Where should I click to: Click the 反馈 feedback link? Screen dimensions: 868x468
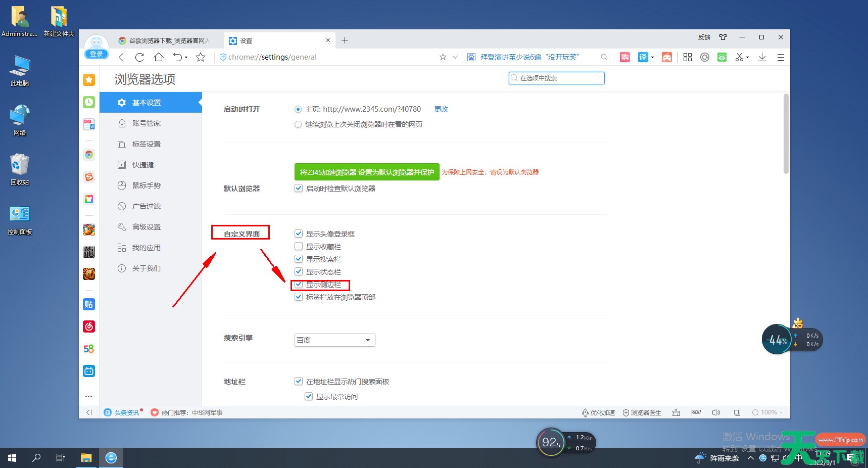point(704,37)
